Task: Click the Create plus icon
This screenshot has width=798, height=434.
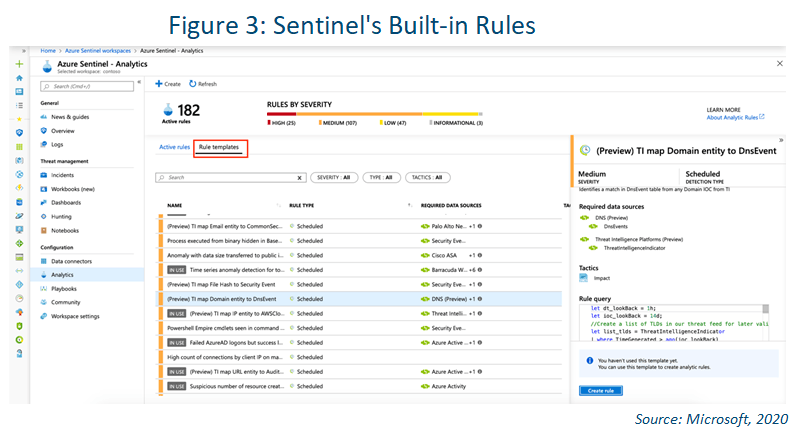Action: point(159,84)
